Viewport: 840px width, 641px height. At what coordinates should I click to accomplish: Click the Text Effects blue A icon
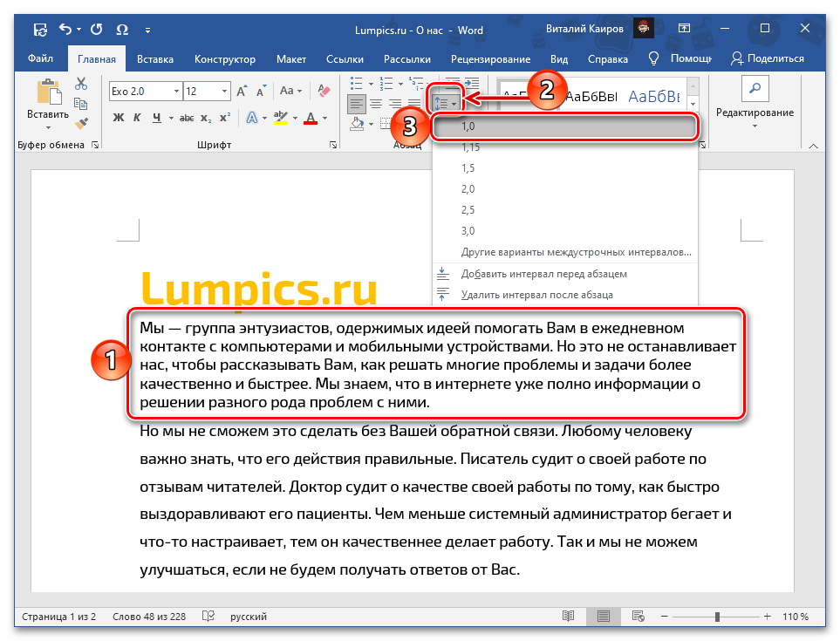click(x=252, y=118)
